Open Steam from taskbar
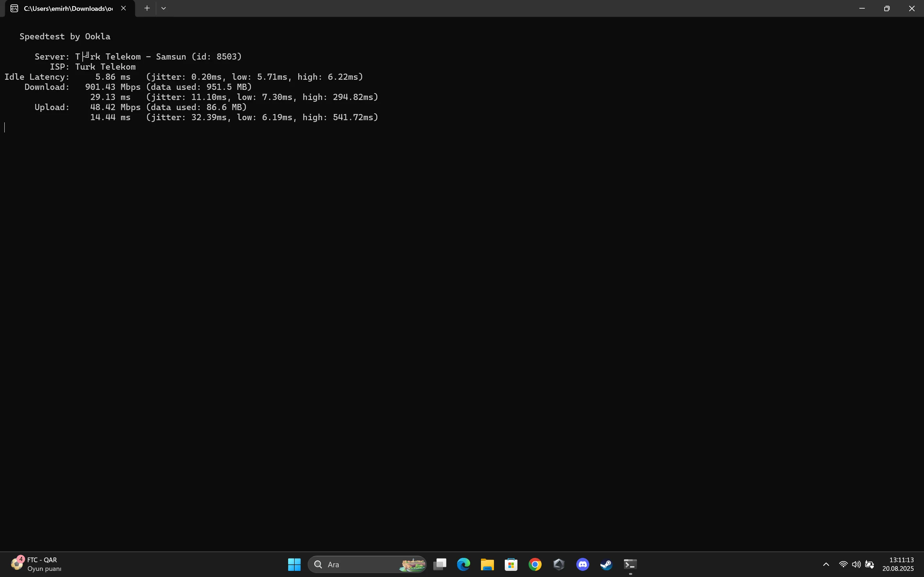 (606, 564)
